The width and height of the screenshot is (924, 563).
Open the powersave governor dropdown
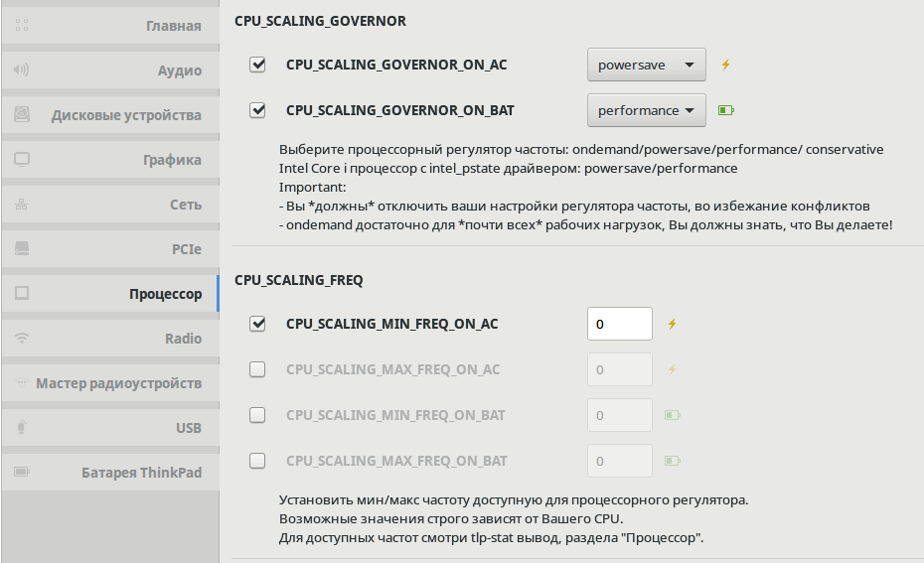pyautogui.click(x=647, y=65)
